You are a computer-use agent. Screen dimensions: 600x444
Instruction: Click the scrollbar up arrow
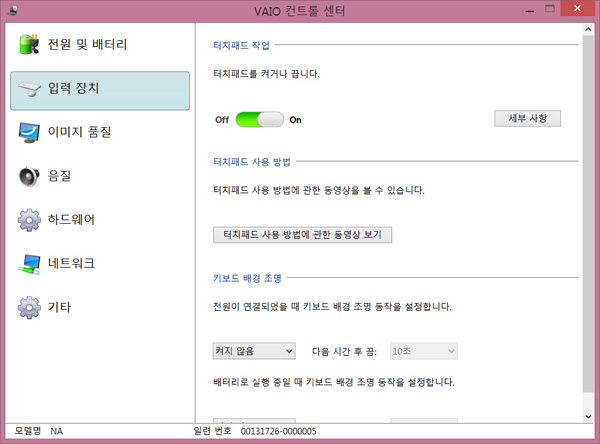(588, 29)
